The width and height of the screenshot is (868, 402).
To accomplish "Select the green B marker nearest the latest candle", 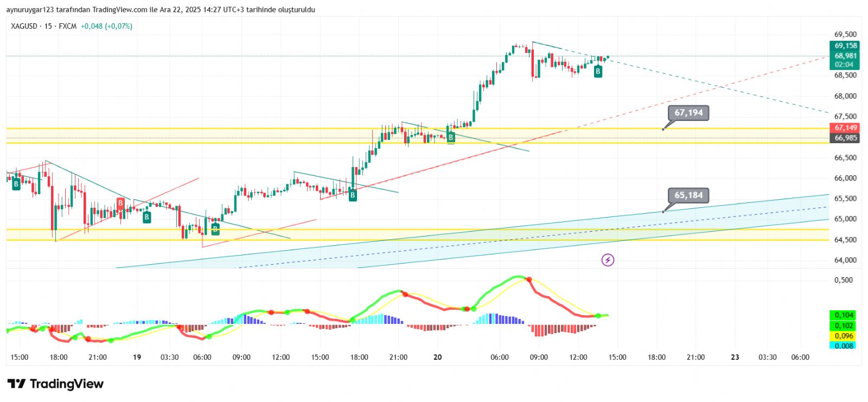I will [x=598, y=71].
